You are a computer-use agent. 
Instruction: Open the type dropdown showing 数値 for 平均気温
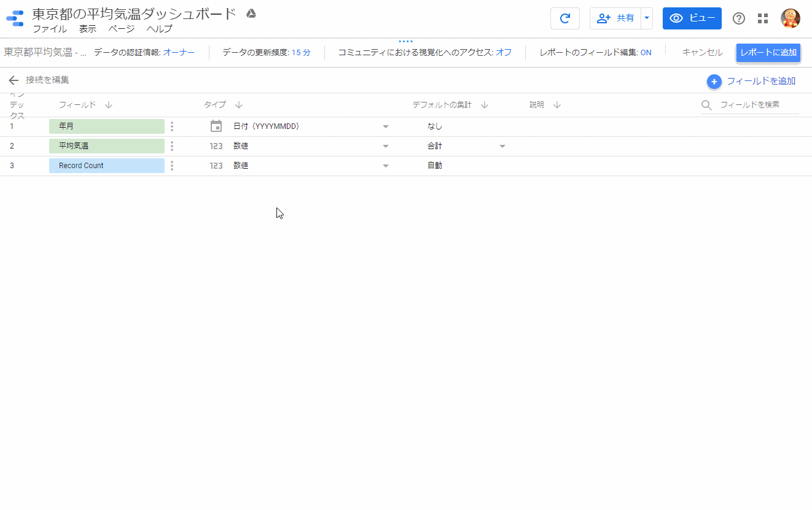point(386,145)
